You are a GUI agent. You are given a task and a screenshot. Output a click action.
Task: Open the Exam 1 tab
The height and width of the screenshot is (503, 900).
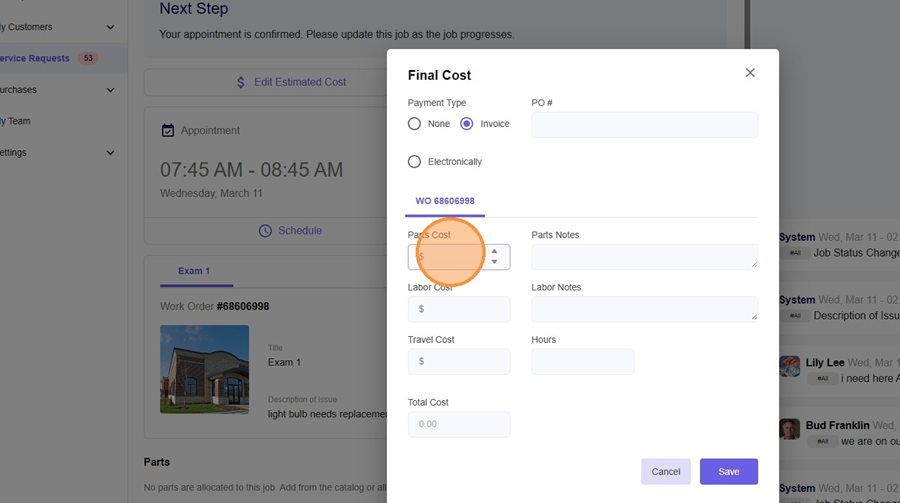194,271
